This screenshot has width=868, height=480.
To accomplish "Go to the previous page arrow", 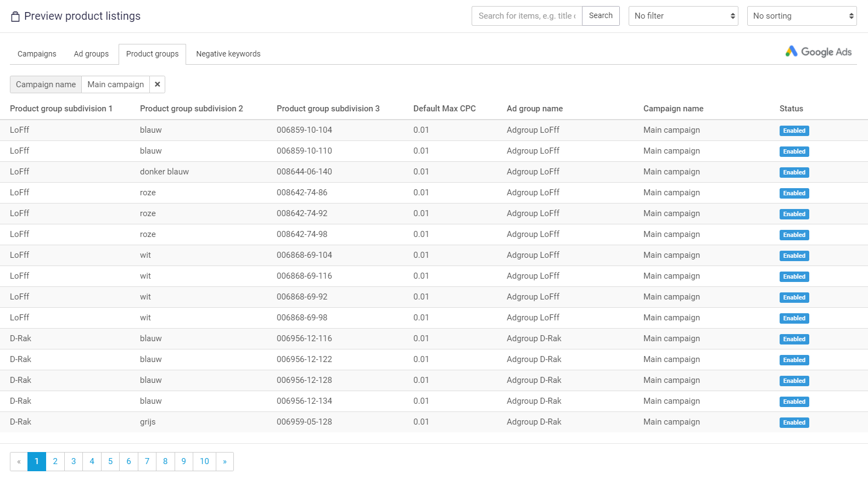I will point(19,461).
